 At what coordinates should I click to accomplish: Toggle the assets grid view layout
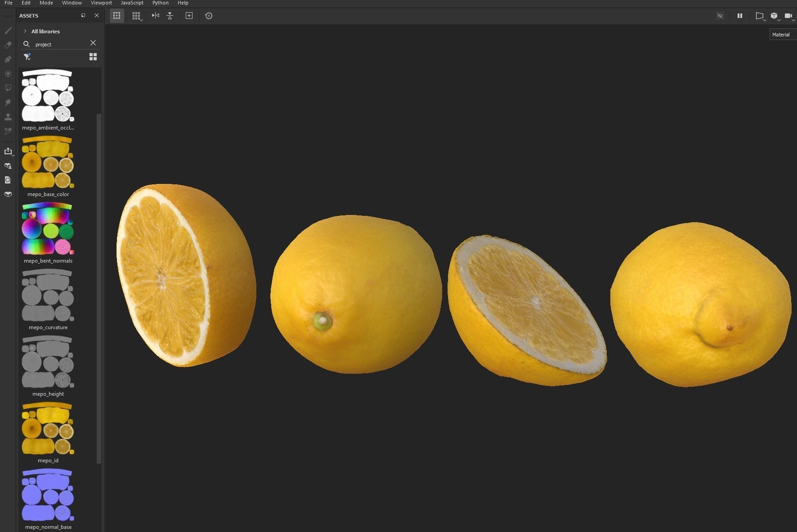pos(93,57)
